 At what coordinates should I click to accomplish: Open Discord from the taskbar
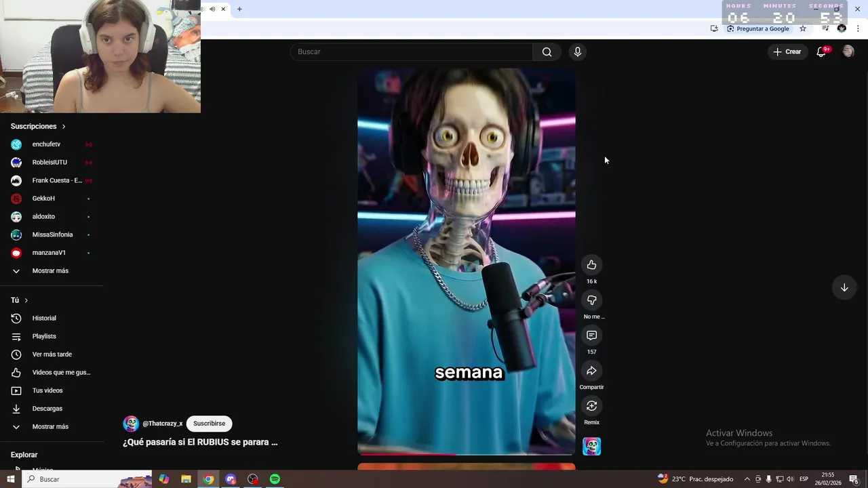tap(231, 479)
